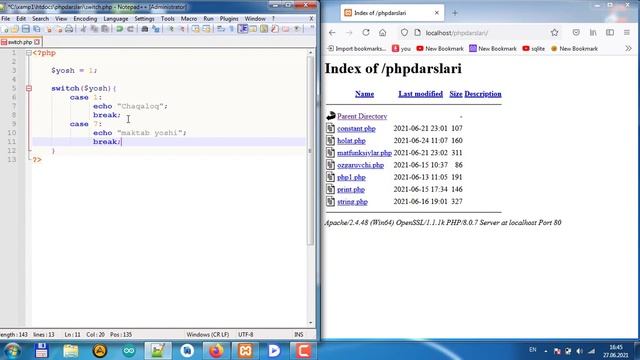
Task: Go back in Firefox
Action: pos(332,33)
